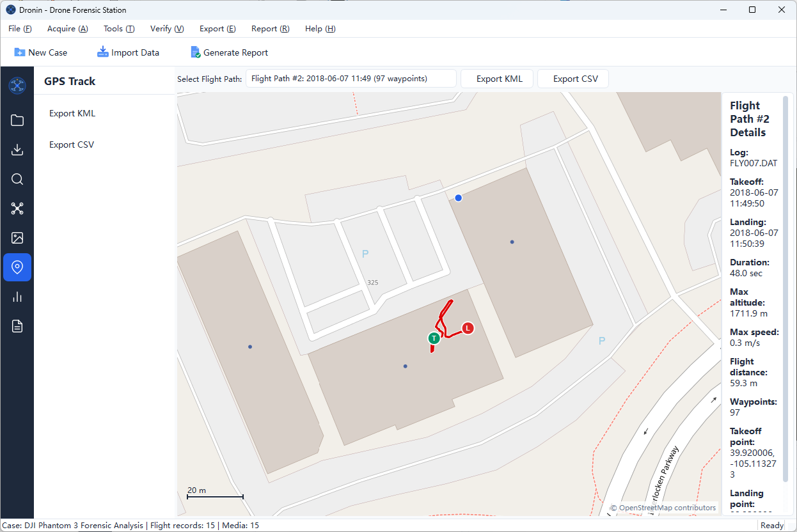Click the 48.0 sec duration value

tap(746, 273)
